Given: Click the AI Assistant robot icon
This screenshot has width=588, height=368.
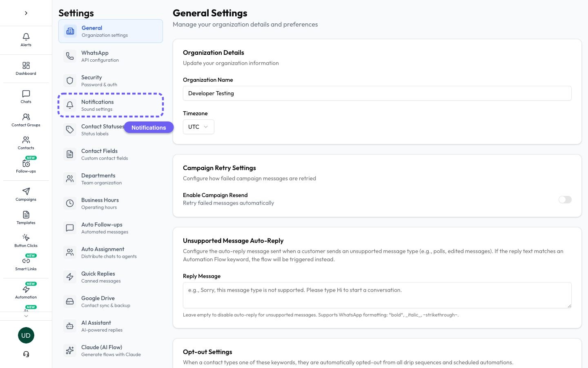Looking at the screenshot, I should point(70,326).
